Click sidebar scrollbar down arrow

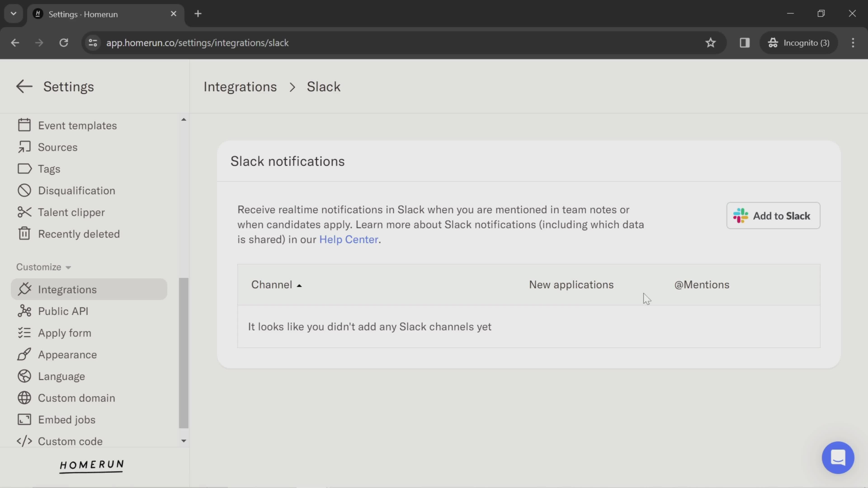(x=184, y=441)
